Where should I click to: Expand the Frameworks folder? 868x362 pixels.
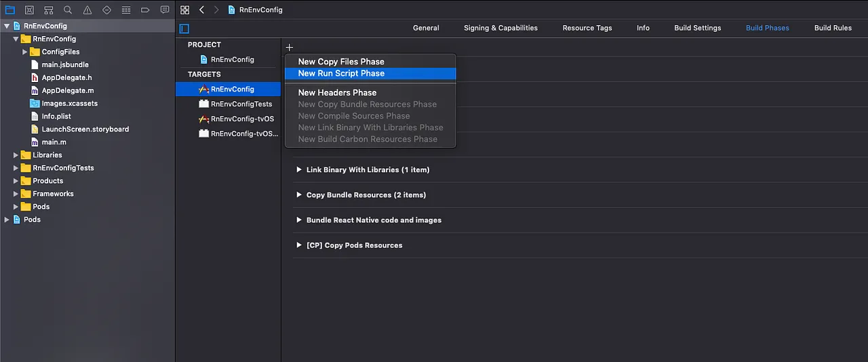pos(16,194)
